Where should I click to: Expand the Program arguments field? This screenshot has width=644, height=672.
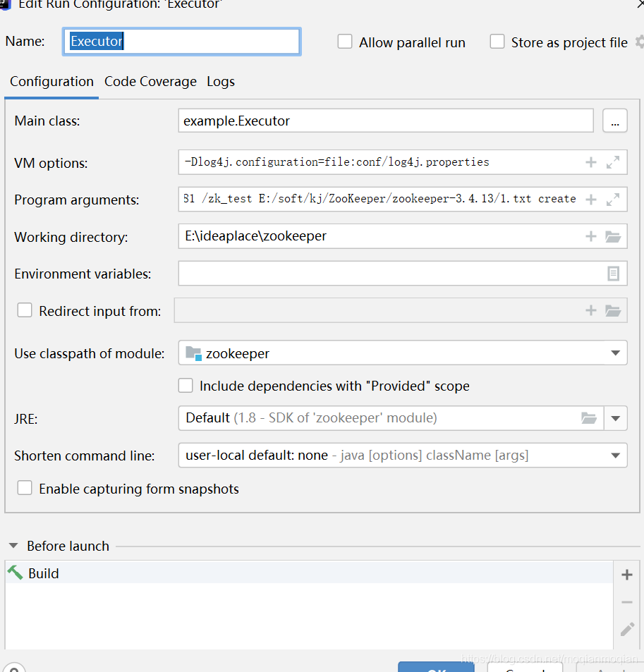(x=613, y=200)
